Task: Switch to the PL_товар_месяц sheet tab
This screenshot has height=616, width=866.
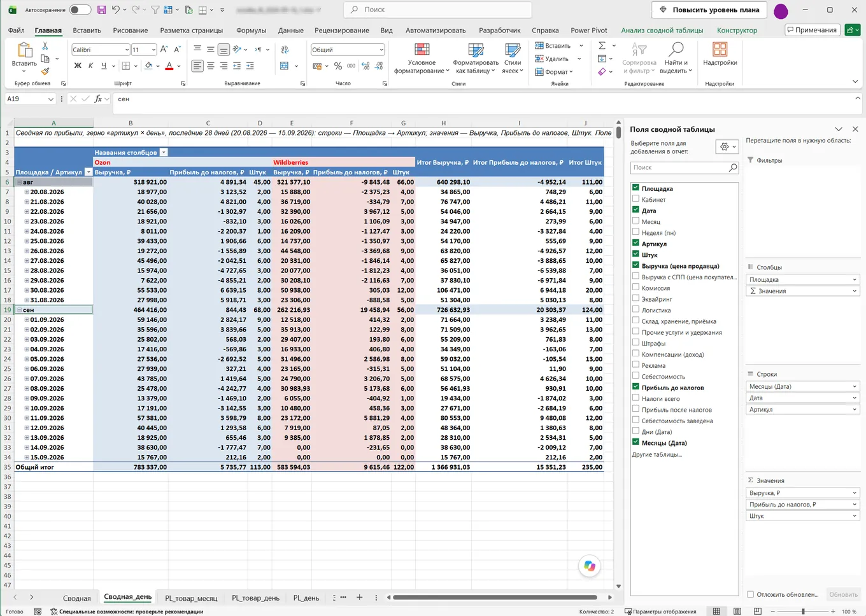Action: tap(191, 598)
